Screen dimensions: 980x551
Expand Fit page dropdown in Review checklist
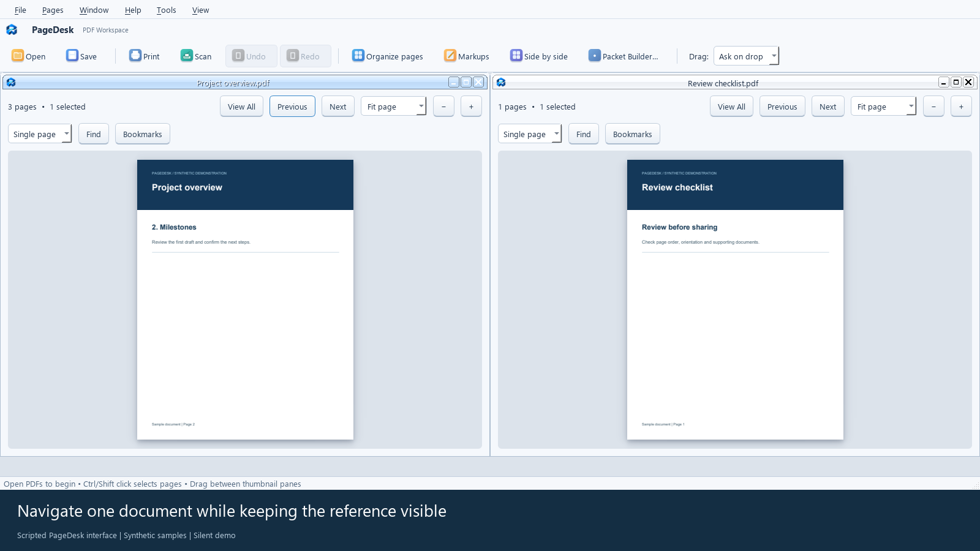tap(883, 107)
